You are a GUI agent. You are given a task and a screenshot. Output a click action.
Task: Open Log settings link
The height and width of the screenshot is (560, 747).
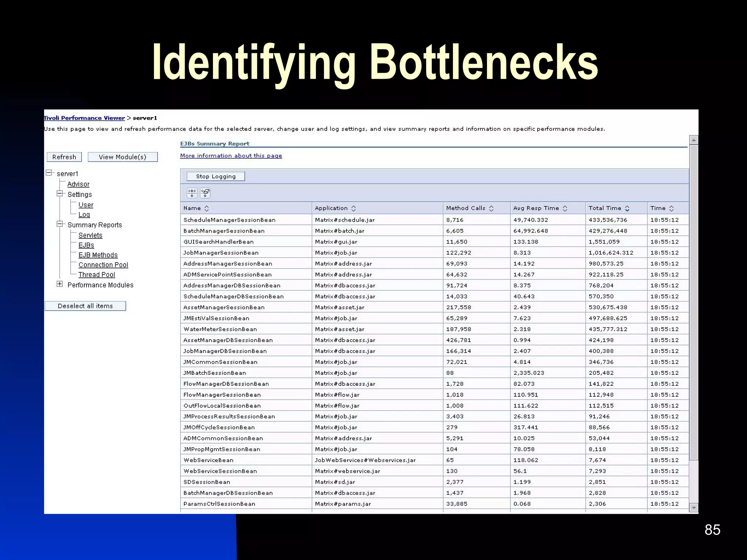(84, 215)
